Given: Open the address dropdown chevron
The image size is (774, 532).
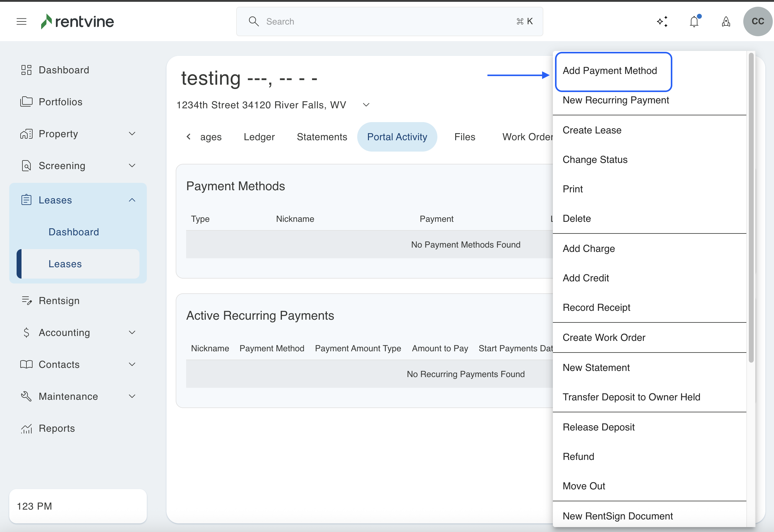Looking at the screenshot, I should tap(366, 105).
